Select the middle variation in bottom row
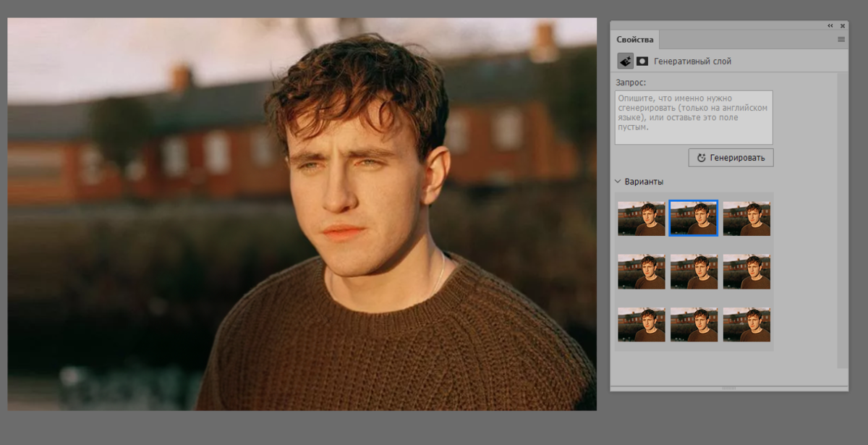868x445 pixels. coord(694,324)
